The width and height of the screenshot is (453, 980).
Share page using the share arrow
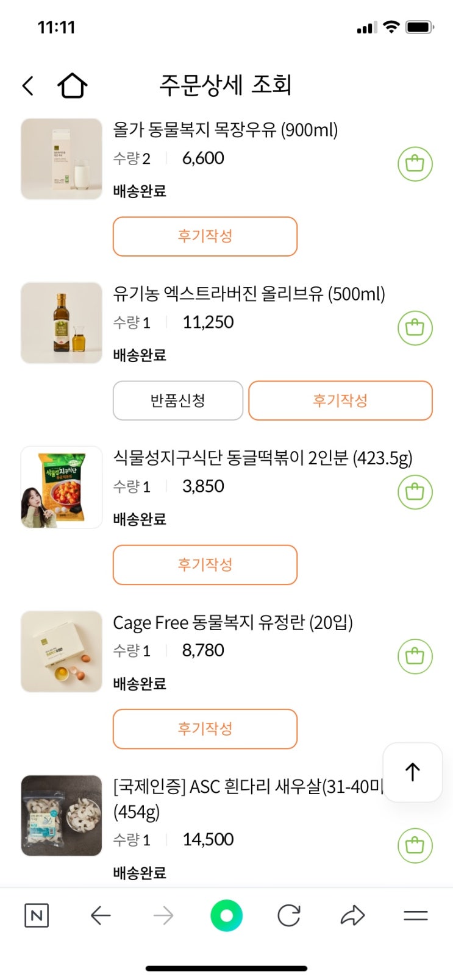tap(352, 915)
